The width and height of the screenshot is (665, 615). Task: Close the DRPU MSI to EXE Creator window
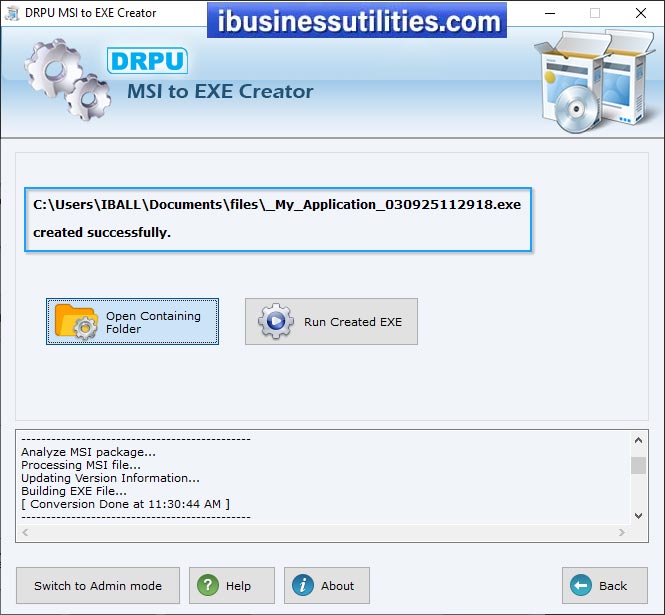click(x=641, y=13)
